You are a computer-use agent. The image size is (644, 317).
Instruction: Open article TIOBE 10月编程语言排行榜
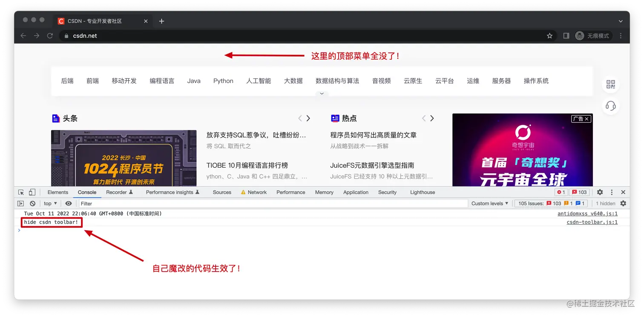[247, 165]
